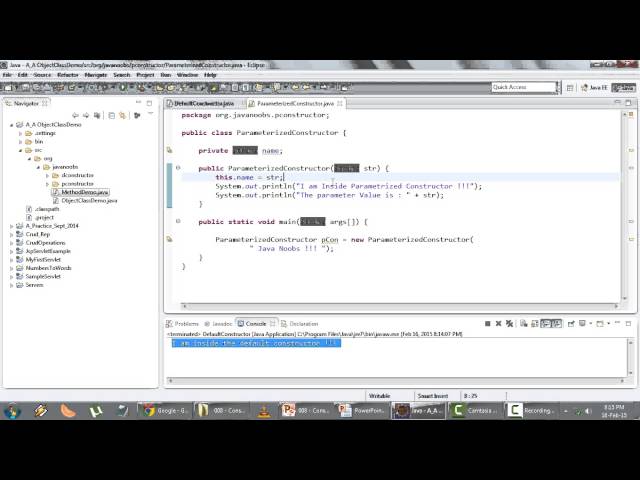Expand the Crud_Rep project
Screen dimensions: 640x480
pos(11,235)
